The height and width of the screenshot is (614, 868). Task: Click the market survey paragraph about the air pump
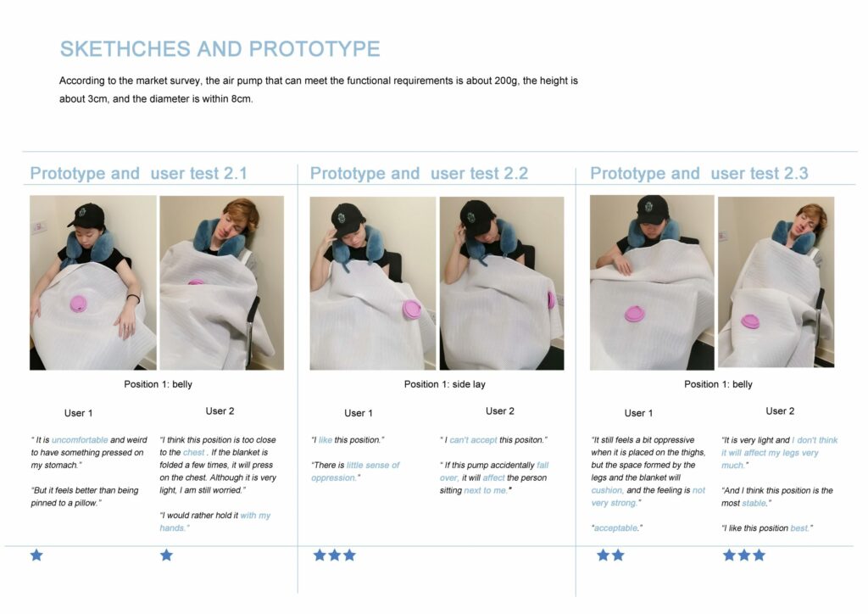pyautogui.click(x=319, y=90)
